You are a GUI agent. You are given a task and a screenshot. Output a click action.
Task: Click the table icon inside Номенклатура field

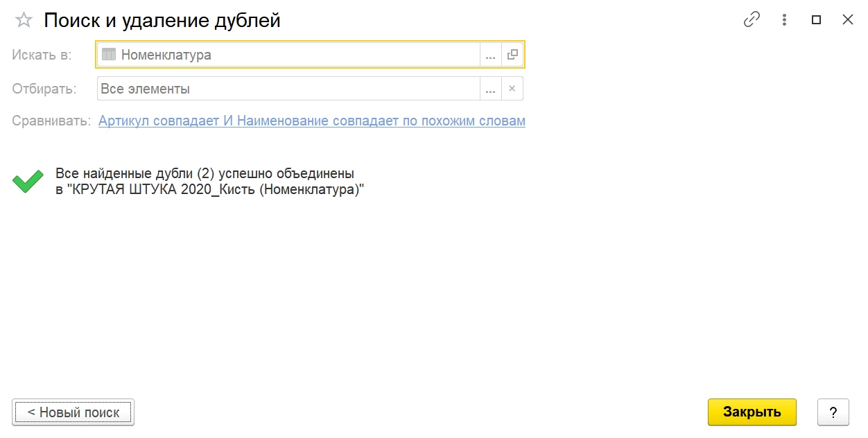[109, 55]
